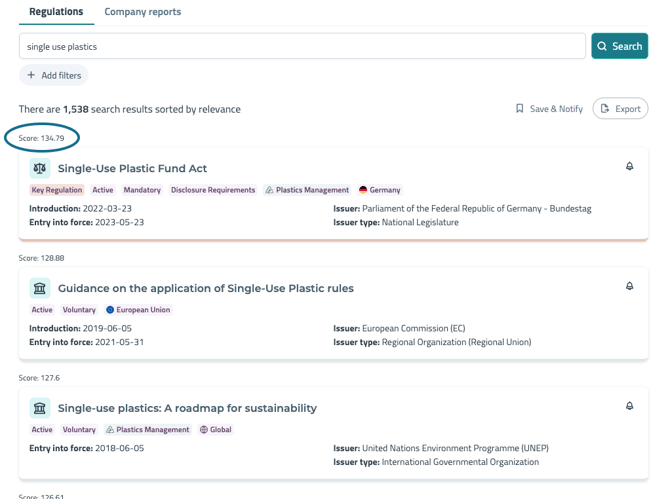Click the European Union flag tag
Viewport: 670px width, 499px height.
139,310
